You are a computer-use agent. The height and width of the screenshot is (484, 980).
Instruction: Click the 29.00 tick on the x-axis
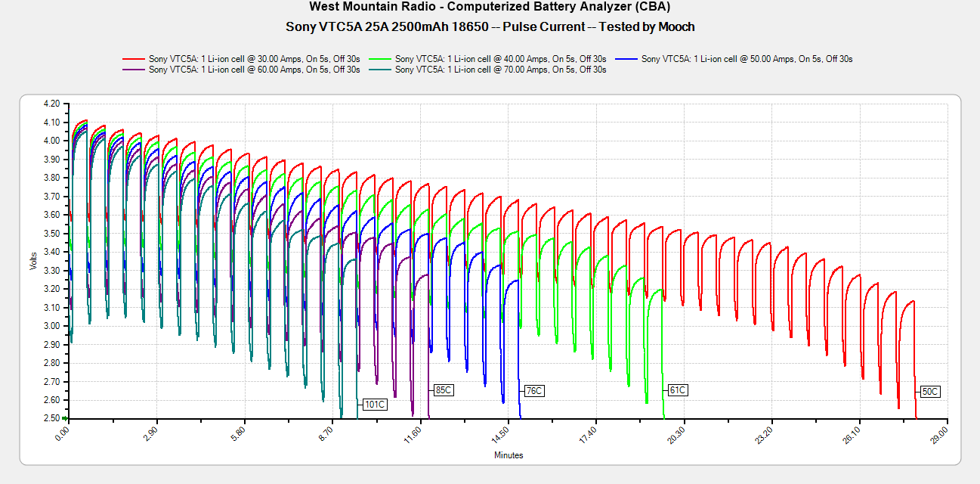[x=939, y=434]
